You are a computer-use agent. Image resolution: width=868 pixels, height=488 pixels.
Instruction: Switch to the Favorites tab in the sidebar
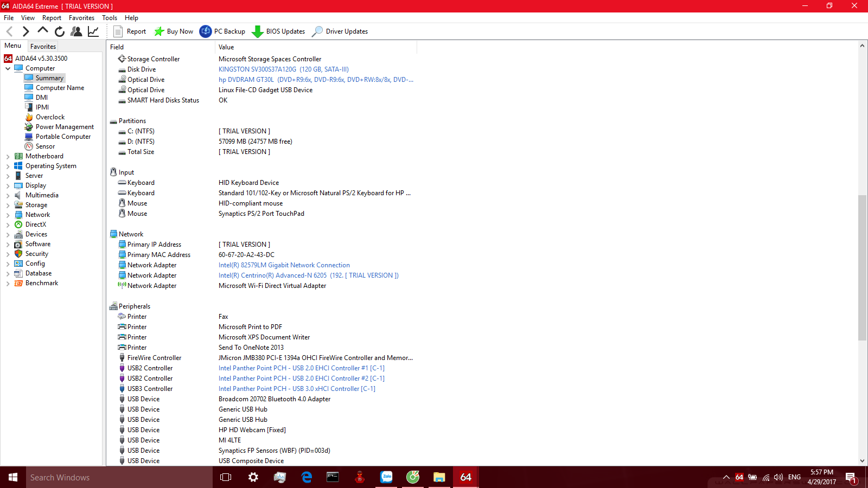pyautogui.click(x=43, y=47)
